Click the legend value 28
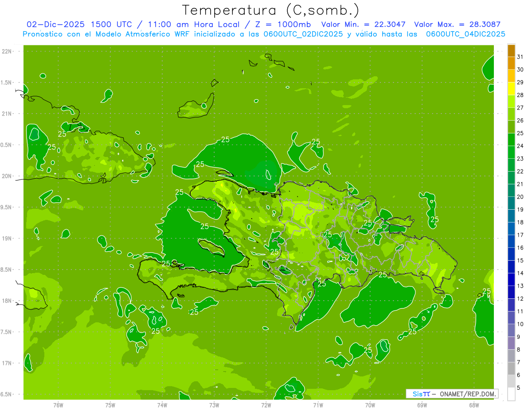The height and width of the screenshot is (411, 532). point(520,95)
